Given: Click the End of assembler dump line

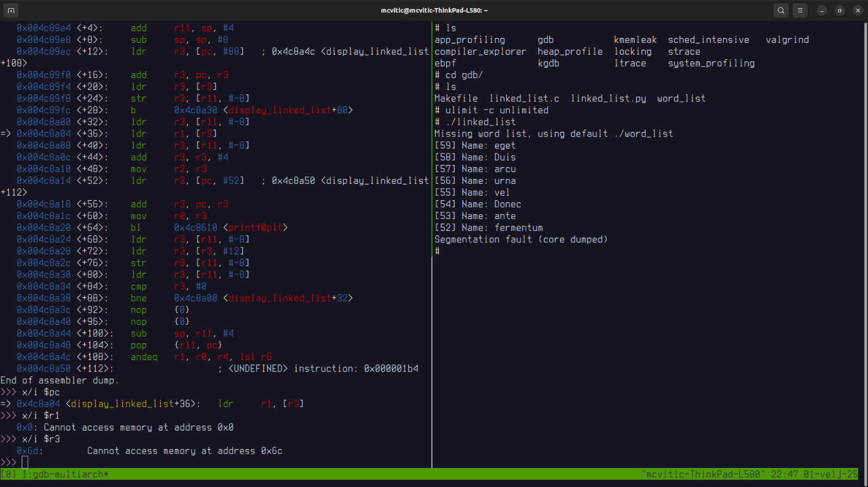Looking at the screenshot, I should (60, 381).
